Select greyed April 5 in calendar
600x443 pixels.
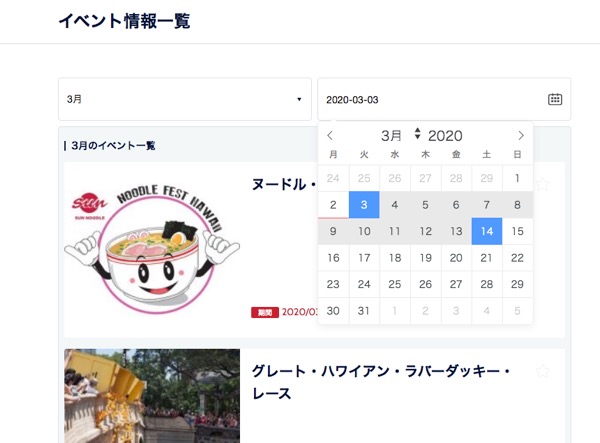click(x=517, y=311)
